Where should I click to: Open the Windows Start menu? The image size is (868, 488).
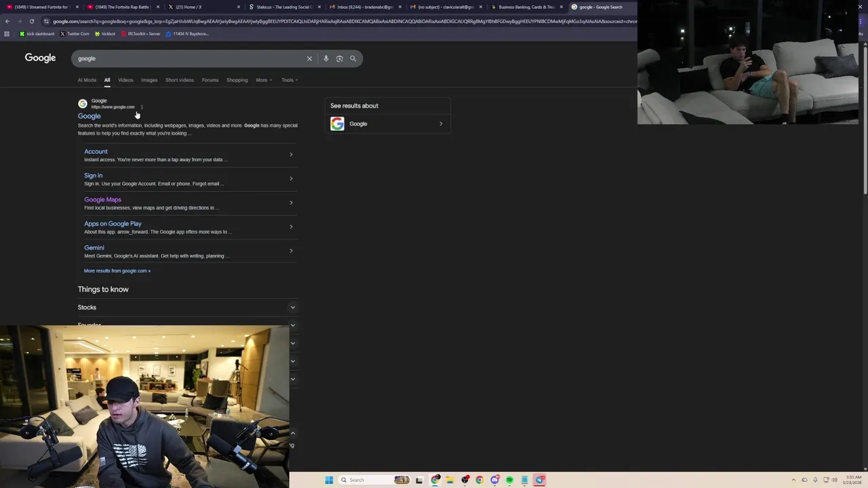point(329,480)
